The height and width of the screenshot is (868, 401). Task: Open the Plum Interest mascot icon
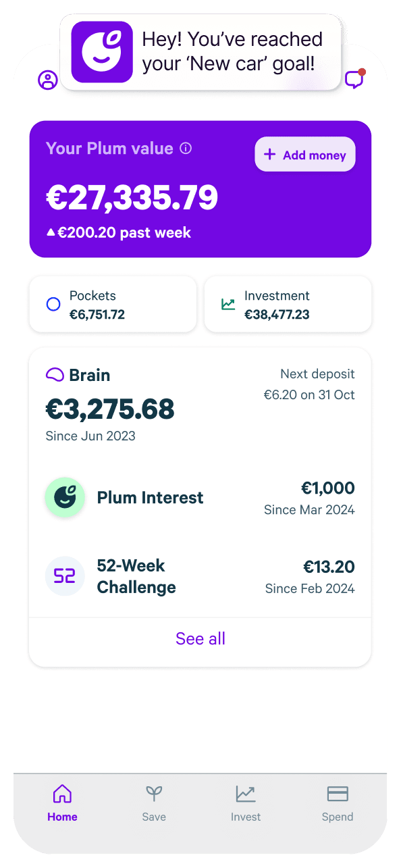[x=65, y=497]
